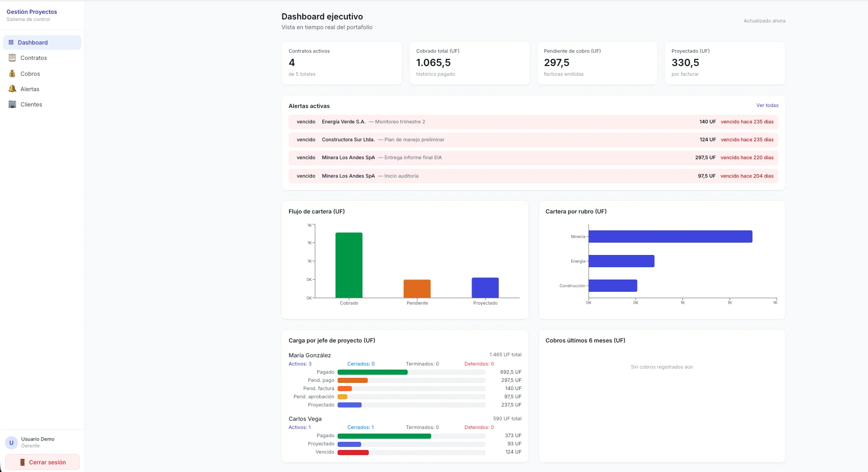The width and height of the screenshot is (868, 472).
Task: Click the Alertas bell icon
Action: coord(12,89)
